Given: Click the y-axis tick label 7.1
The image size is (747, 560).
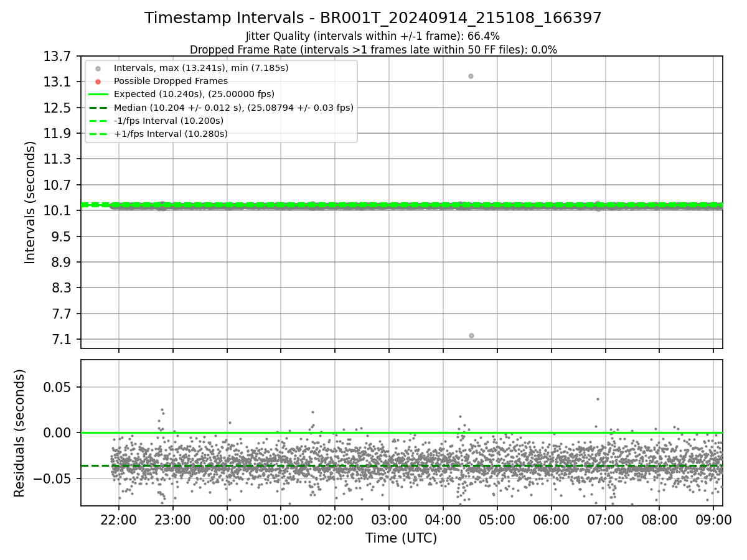Looking at the screenshot, I should pos(62,340).
